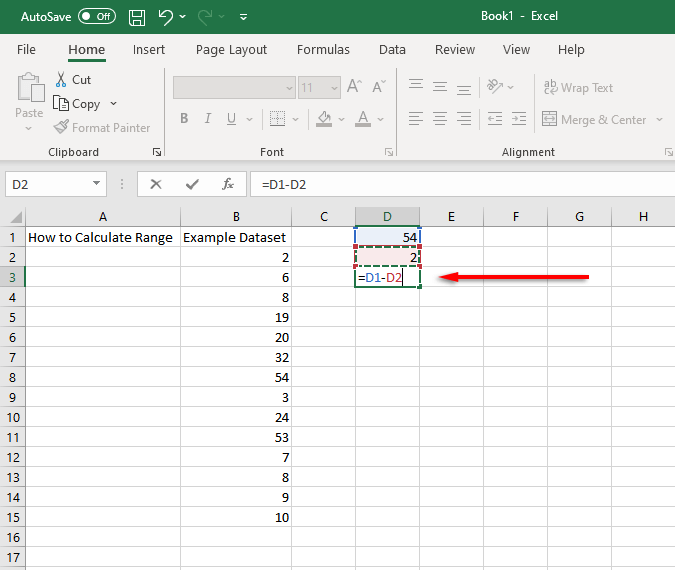
Task: Click the Undo arrow icon
Action: (x=166, y=16)
